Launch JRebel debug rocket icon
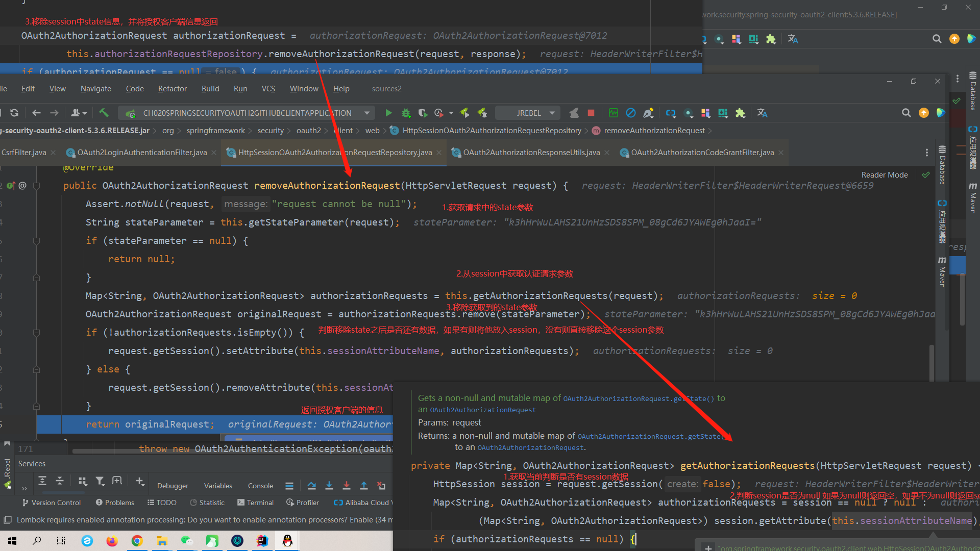 [482, 113]
